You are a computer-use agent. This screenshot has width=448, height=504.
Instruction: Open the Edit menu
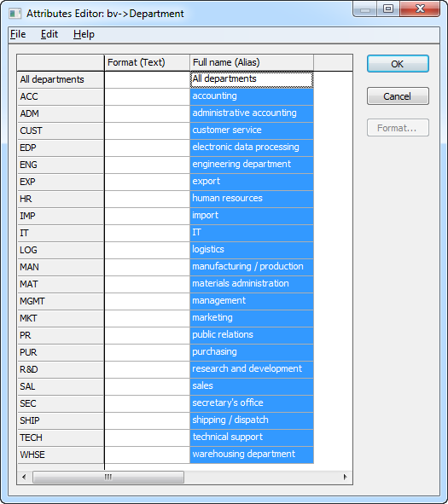click(49, 34)
